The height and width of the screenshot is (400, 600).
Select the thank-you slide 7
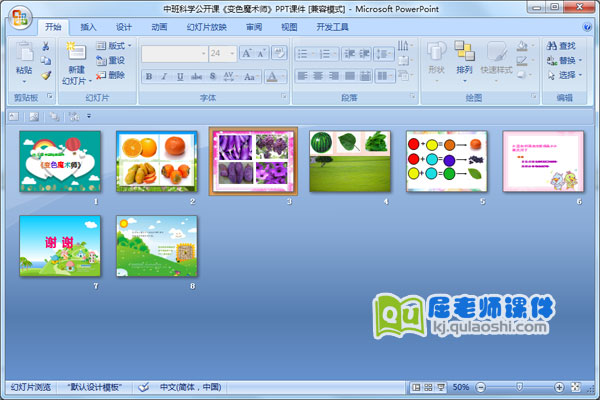coord(60,246)
